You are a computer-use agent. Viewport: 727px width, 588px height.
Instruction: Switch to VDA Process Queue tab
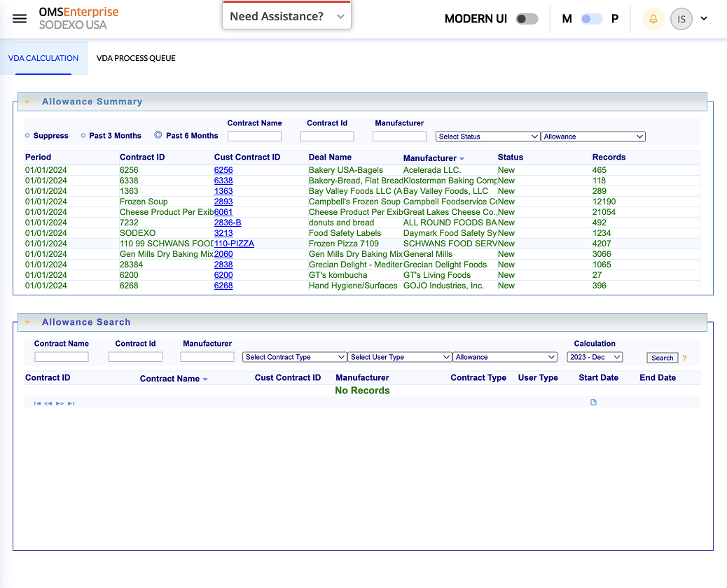click(136, 58)
